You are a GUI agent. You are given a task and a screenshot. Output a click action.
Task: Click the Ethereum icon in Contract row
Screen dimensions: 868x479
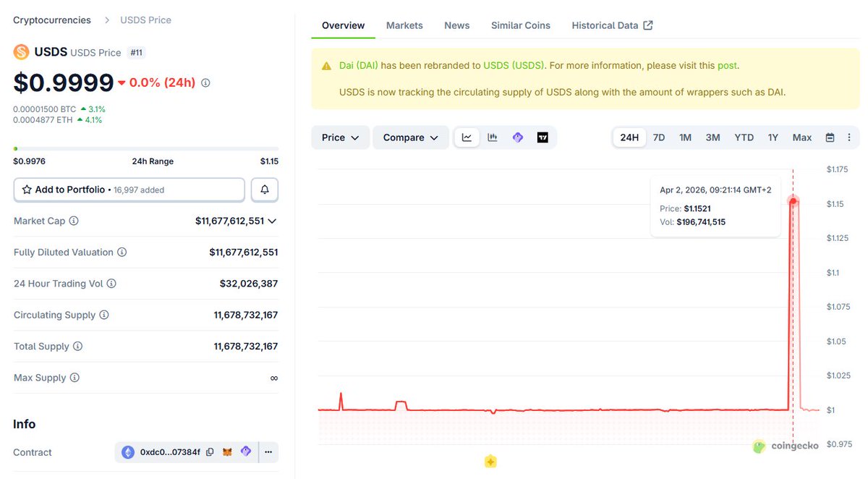coord(128,452)
